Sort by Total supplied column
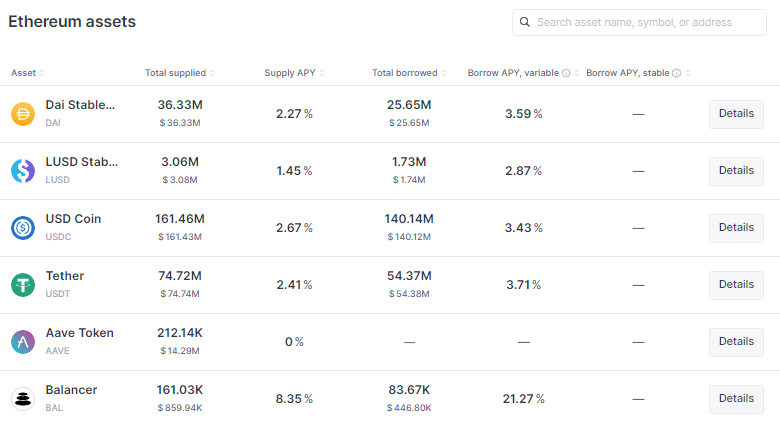This screenshot has height=427, width=780. point(180,73)
